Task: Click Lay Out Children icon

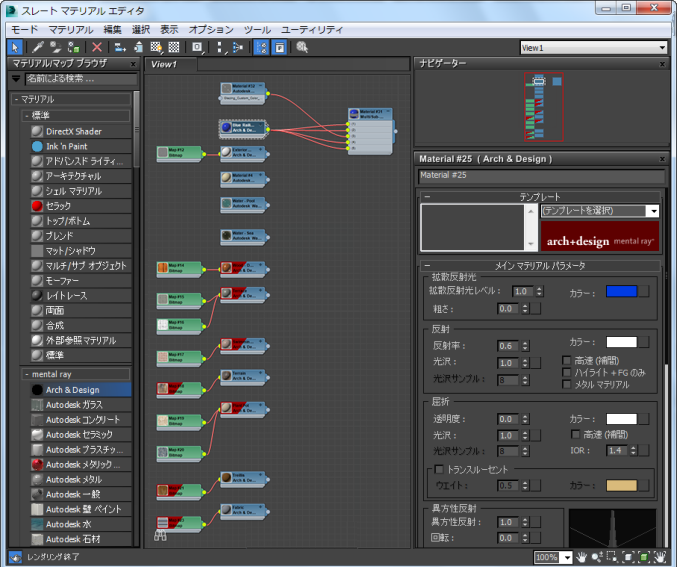Action: 238,48
